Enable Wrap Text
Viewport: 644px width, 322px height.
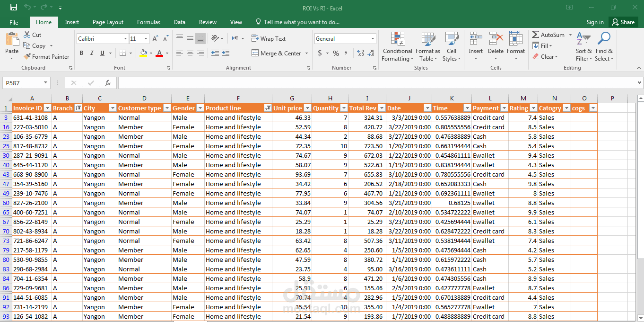pos(266,38)
